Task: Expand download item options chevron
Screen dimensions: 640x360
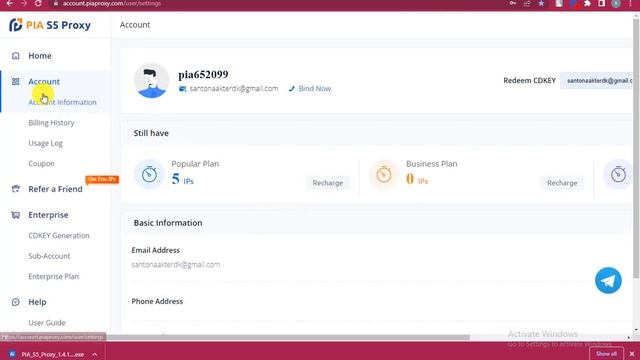Action: 95,354
